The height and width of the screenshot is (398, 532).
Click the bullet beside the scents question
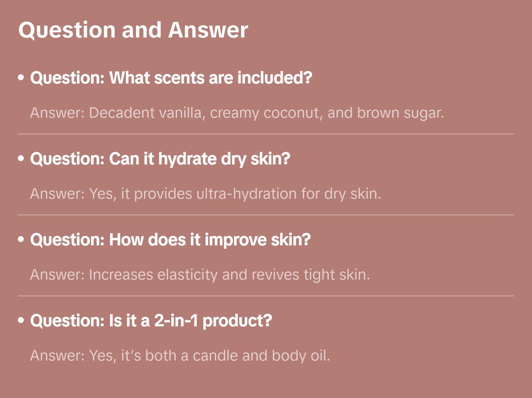[x=21, y=78]
